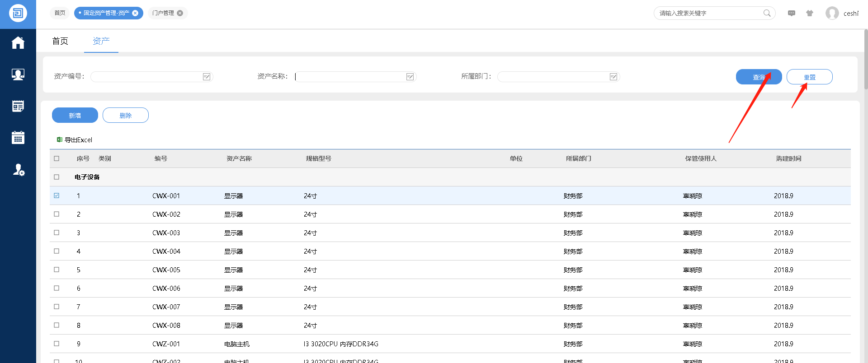Open the news list icon in sidebar
This screenshot has width=868, height=363.
[x=18, y=106]
